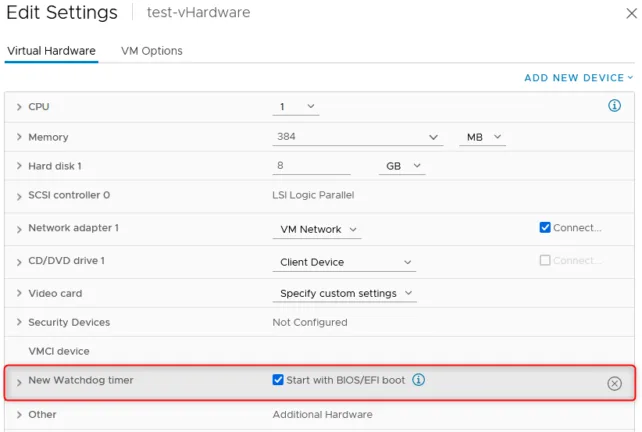Screen dimensions: 642x432
Task: Click the Hard disk 1 size field
Action: [x=311, y=166]
